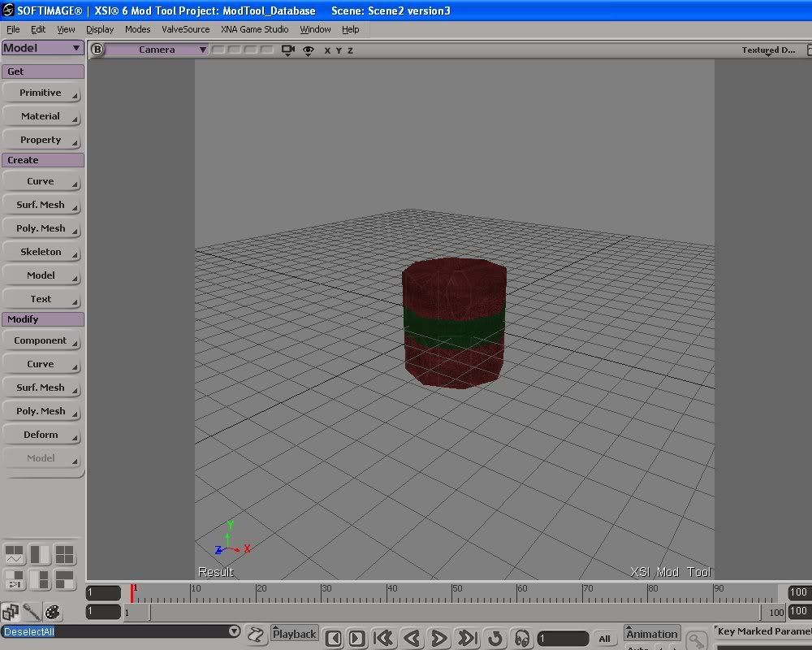Screen dimensions: 812x650
Task: Toggle the audio headphones button
Action: pyautogui.click(x=522, y=638)
